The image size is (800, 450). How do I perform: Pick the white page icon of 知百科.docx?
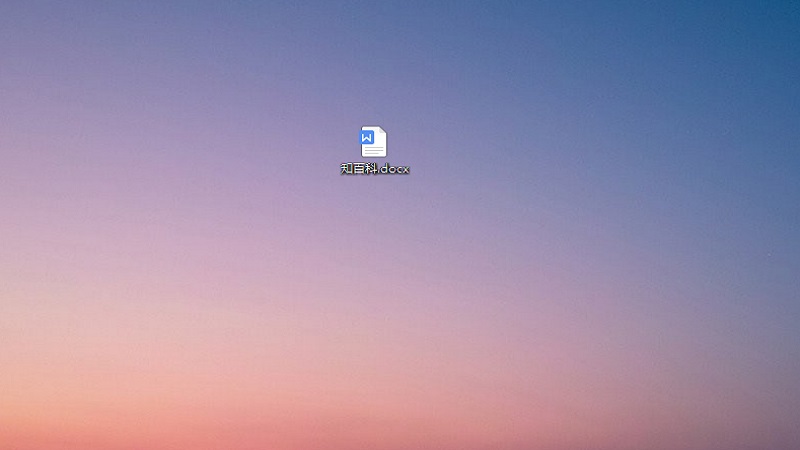point(376,143)
